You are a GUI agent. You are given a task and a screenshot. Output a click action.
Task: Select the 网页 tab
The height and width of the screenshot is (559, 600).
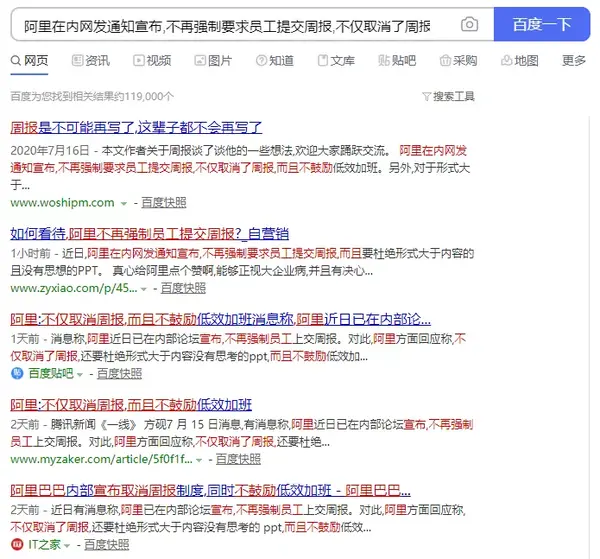(29, 60)
